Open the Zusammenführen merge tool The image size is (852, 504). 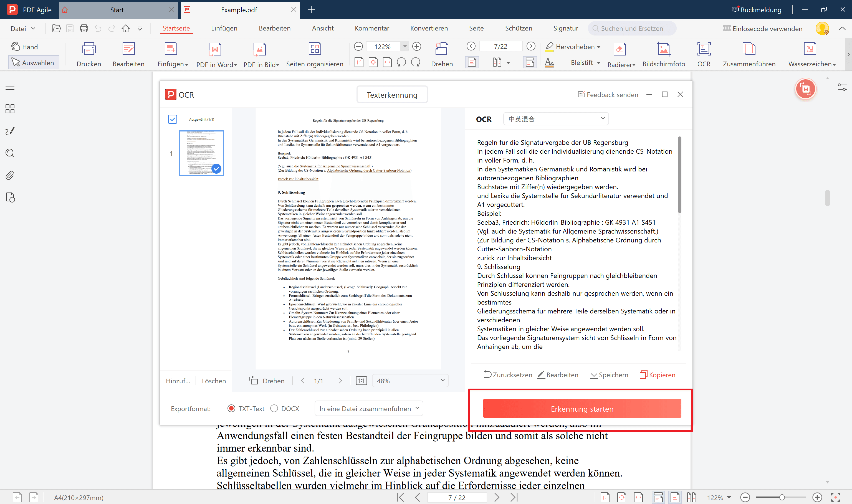point(749,55)
